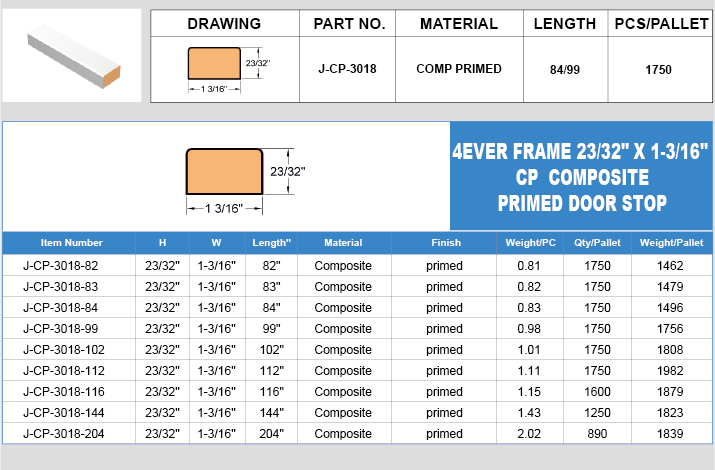The height and width of the screenshot is (470, 715).
Task: Click pallet weight 1823
Action: pyautogui.click(x=670, y=413)
